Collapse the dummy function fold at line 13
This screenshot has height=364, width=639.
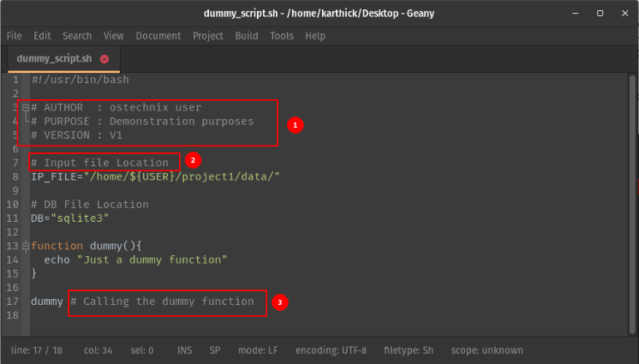(x=26, y=246)
